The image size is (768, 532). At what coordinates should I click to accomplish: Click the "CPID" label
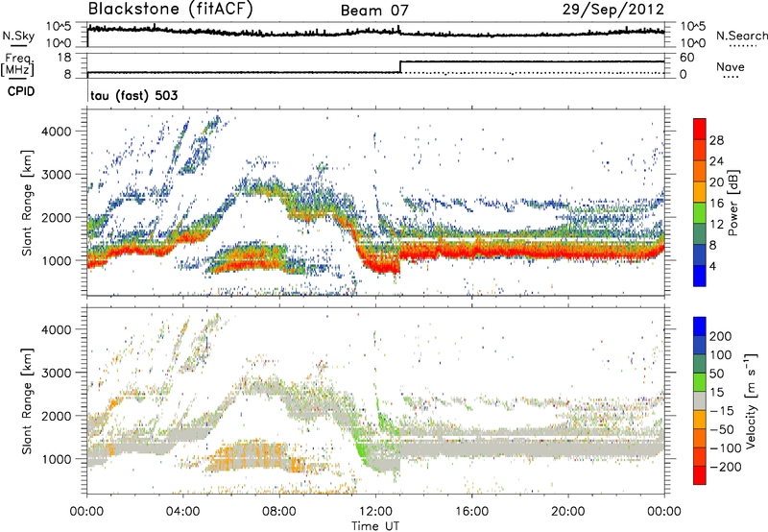[x=21, y=91]
